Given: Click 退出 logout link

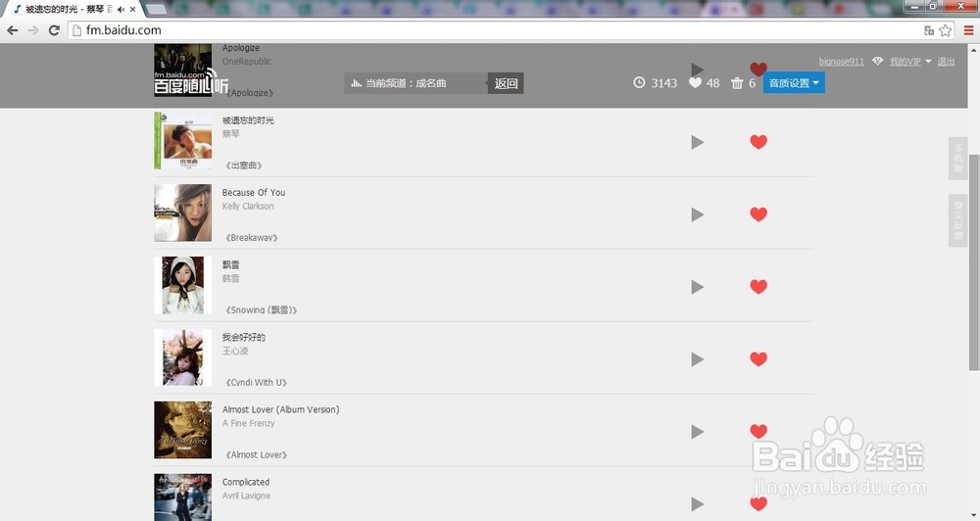Looking at the screenshot, I should [x=946, y=62].
